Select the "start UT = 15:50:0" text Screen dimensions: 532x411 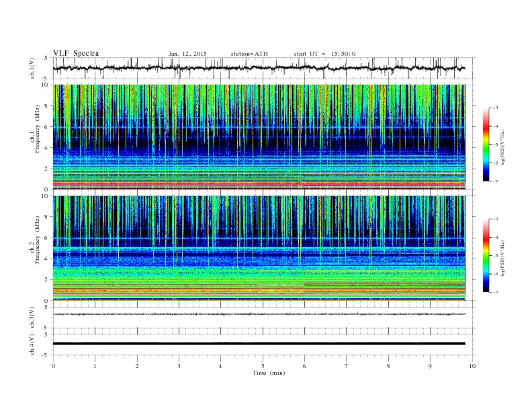[x=324, y=54]
